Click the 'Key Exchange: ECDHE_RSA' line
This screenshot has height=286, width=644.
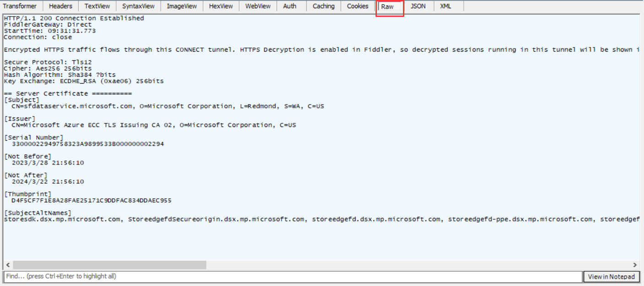coord(84,81)
